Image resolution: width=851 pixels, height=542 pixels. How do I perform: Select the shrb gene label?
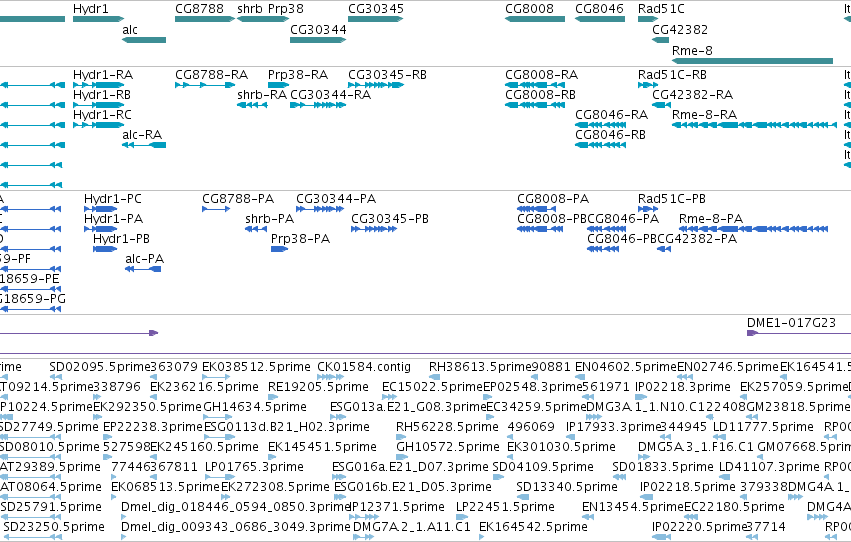pyautogui.click(x=250, y=9)
